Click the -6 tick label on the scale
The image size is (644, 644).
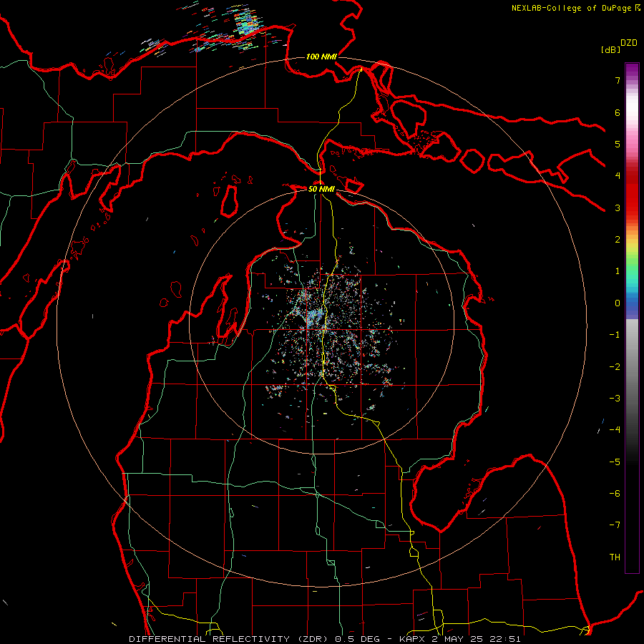pyautogui.click(x=615, y=494)
